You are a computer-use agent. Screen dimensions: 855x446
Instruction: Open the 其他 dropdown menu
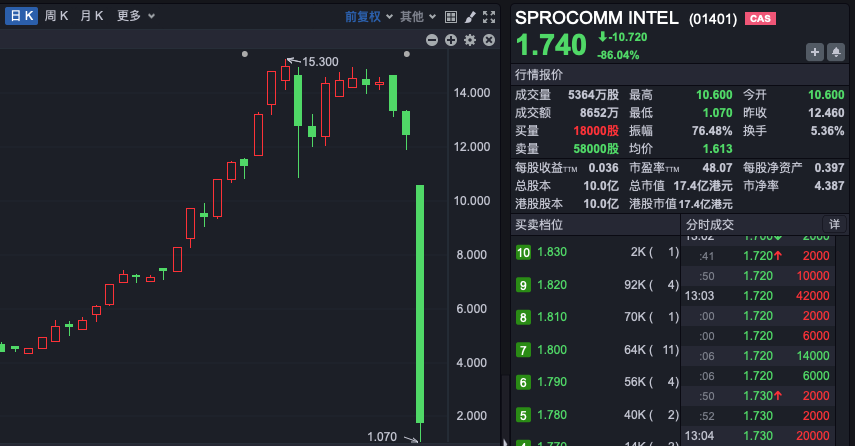coord(417,16)
